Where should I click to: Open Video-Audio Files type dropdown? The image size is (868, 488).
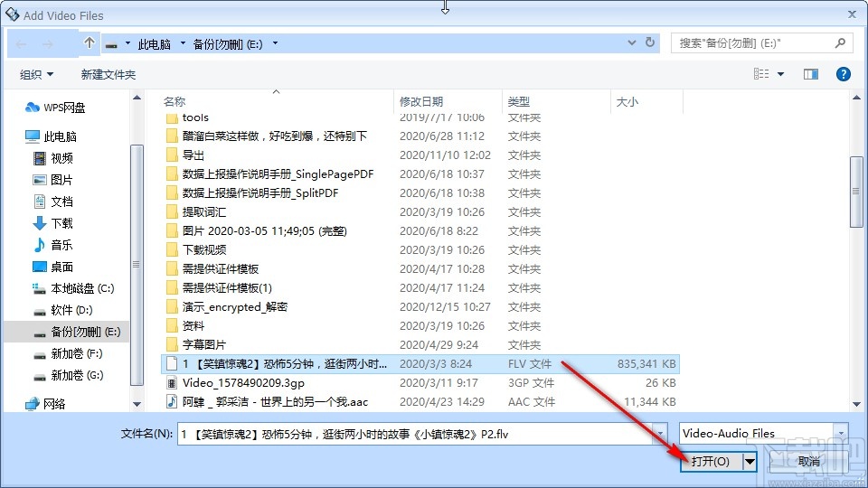coord(841,433)
